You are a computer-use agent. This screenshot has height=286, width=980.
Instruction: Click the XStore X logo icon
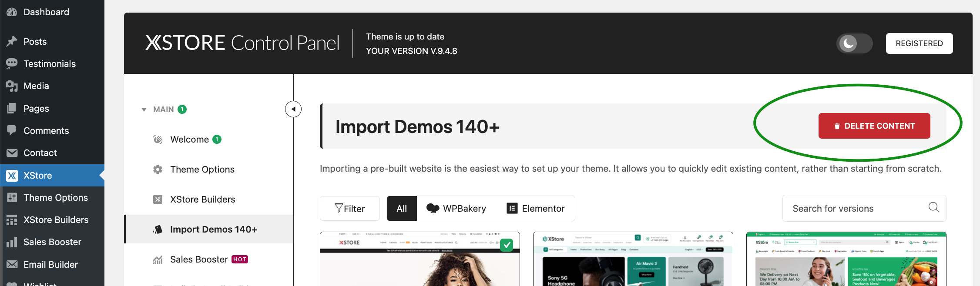[12, 176]
